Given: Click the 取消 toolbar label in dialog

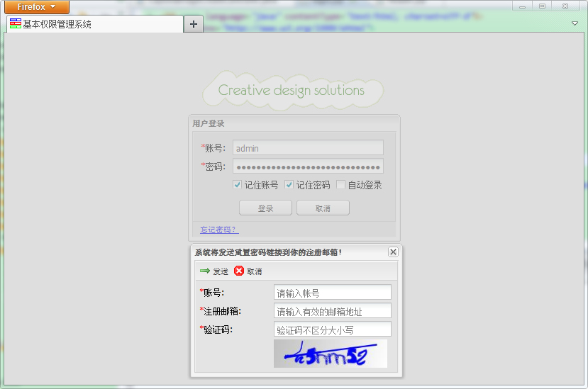Looking at the screenshot, I should (254, 271).
